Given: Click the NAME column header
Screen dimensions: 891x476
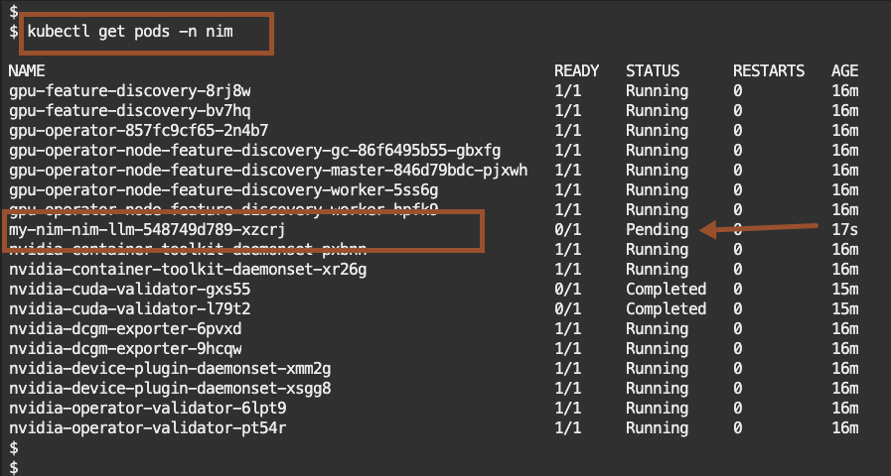Looking at the screenshot, I should 27,71.
